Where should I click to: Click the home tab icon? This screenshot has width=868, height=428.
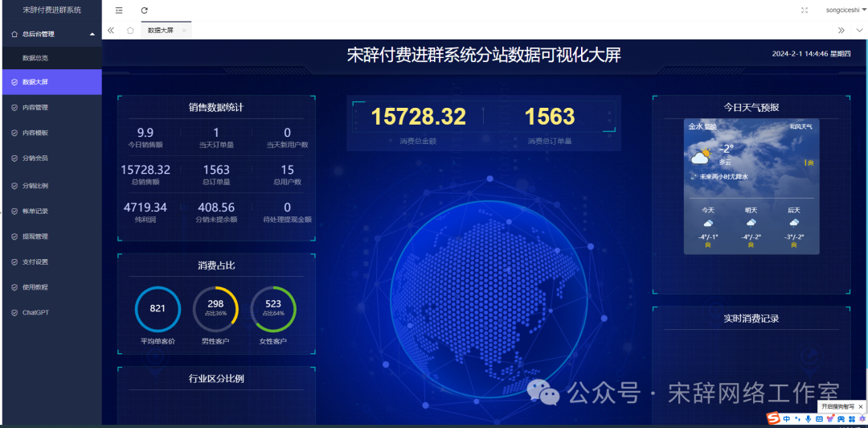[x=130, y=31]
